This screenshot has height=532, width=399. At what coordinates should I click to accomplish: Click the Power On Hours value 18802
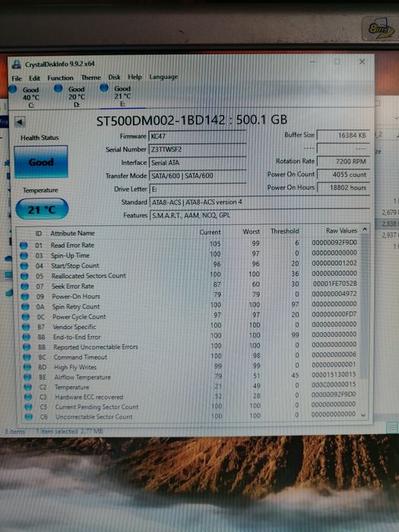tap(343, 188)
